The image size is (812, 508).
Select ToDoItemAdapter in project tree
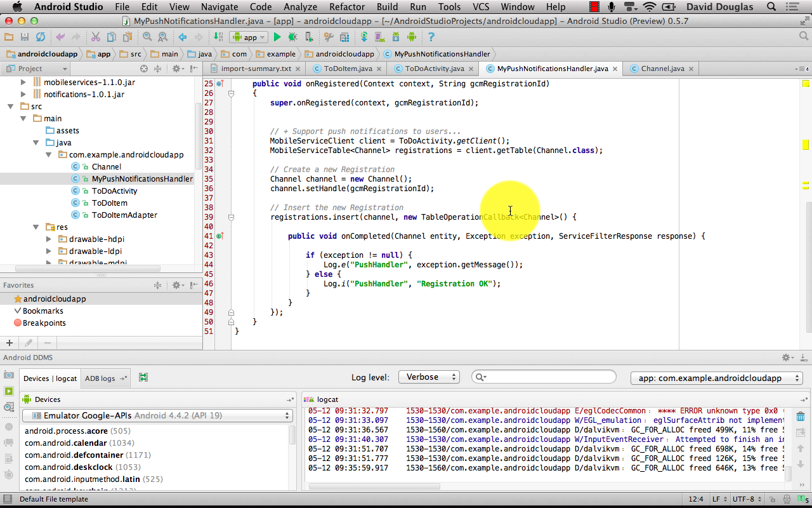pyautogui.click(x=124, y=215)
